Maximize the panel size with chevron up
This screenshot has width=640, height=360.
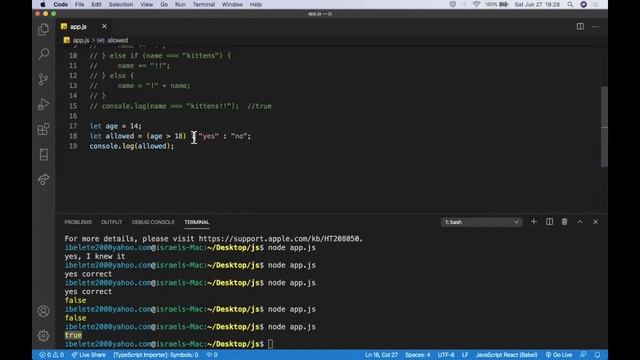tap(580, 222)
